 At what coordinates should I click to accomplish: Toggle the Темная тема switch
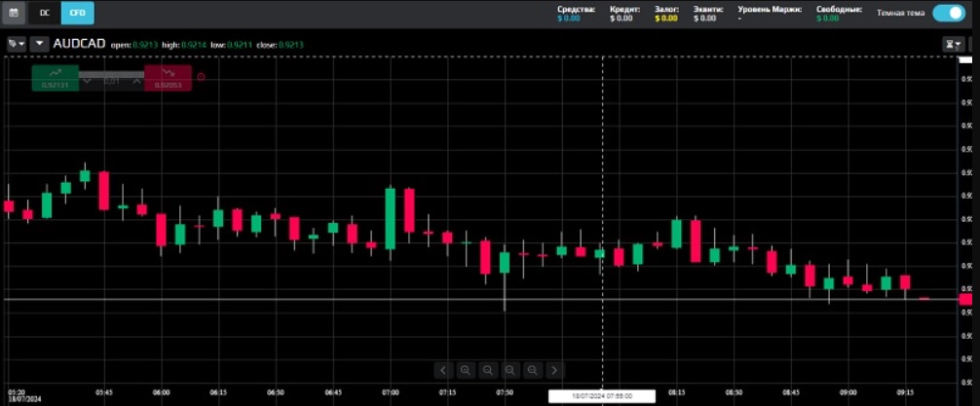point(949,13)
